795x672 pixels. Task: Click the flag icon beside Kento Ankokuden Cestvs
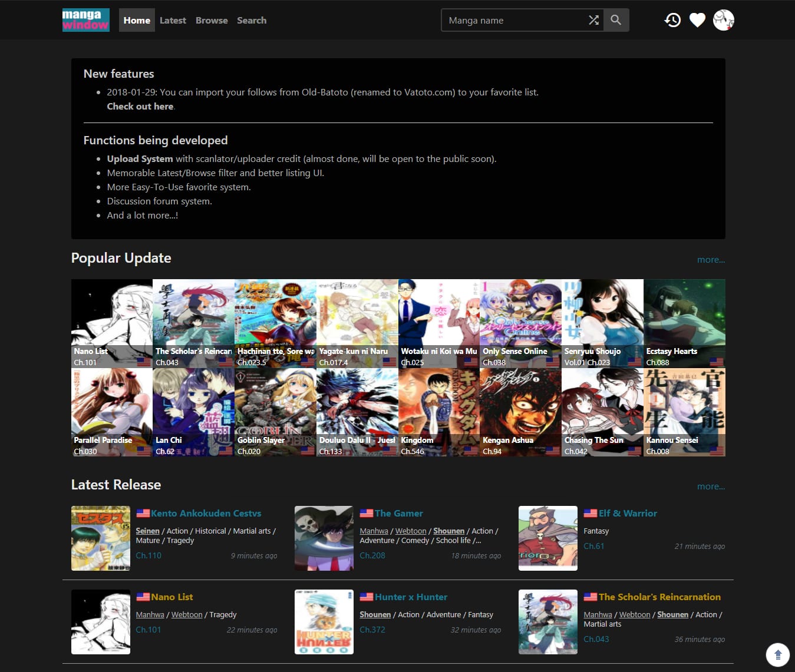(x=143, y=514)
